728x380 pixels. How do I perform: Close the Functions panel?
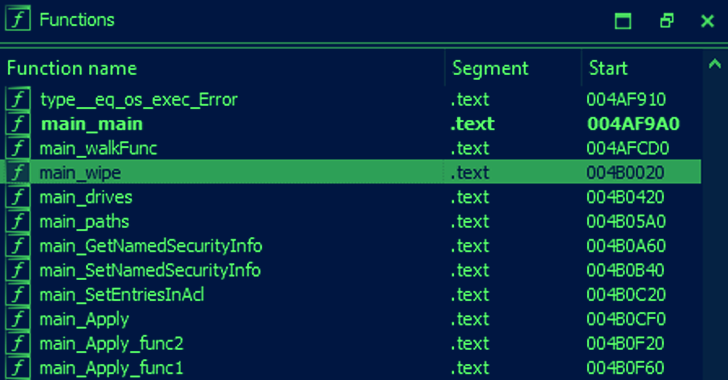pyautogui.click(x=708, y=20)
